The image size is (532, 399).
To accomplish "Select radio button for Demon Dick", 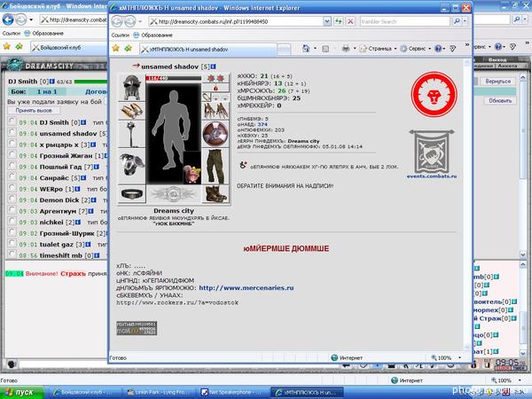I will pos(12,198).
